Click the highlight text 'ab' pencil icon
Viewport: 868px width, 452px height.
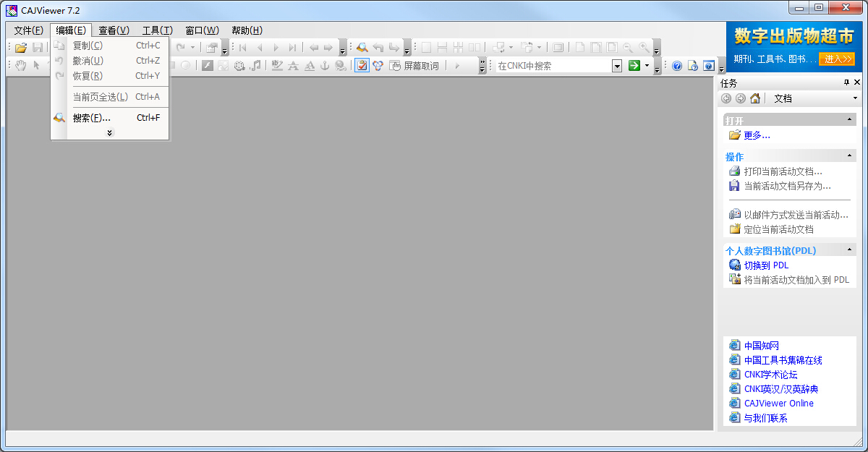277,66
